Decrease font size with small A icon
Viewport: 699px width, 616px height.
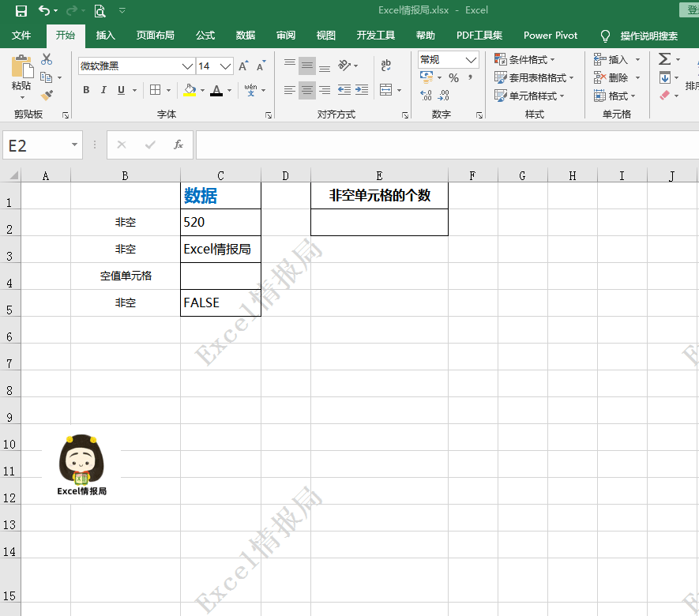[x=261, y=66]
